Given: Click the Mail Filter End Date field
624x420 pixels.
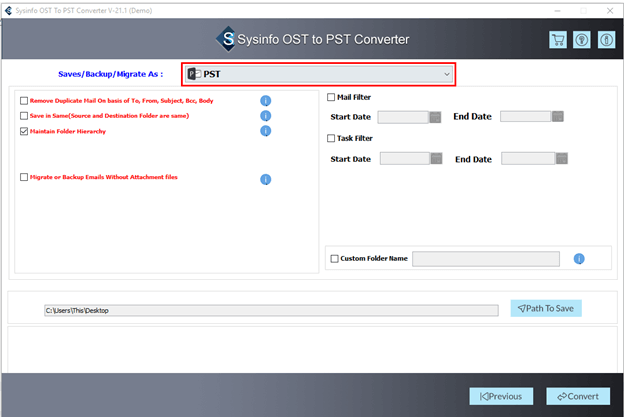Looking at the screenshot, I should coord(526,116).
